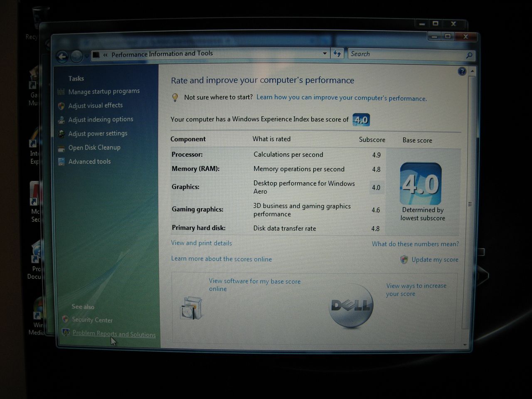
Task: Click the scrollbar up arrow
Action: tap(472, 71)
